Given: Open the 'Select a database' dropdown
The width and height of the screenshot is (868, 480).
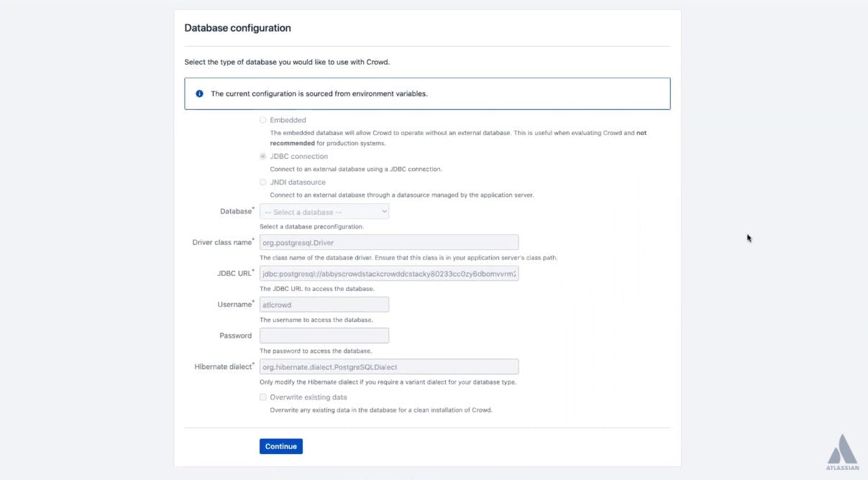Looking at the screenshot, I should pyautogui.click(x=324, y=212).
